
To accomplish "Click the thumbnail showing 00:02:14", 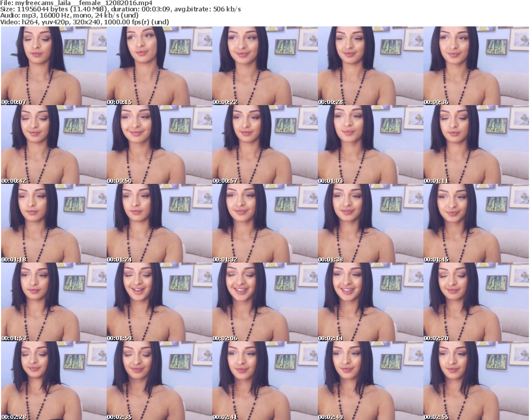I will pyautogui.click(x=371, y=302).
